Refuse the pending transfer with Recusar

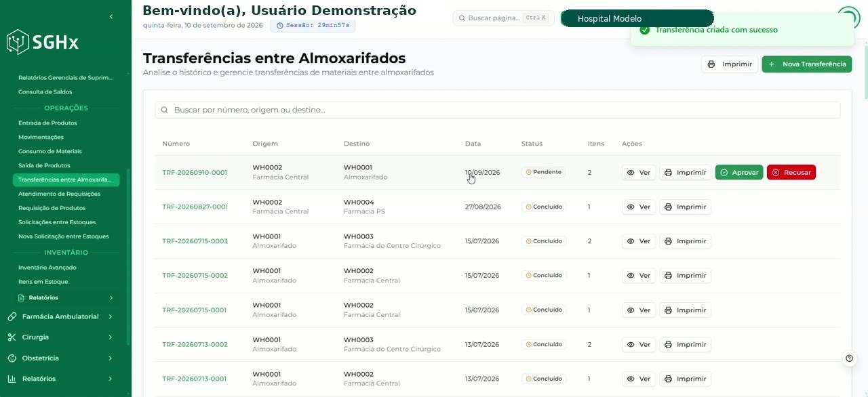pos(791,173)
